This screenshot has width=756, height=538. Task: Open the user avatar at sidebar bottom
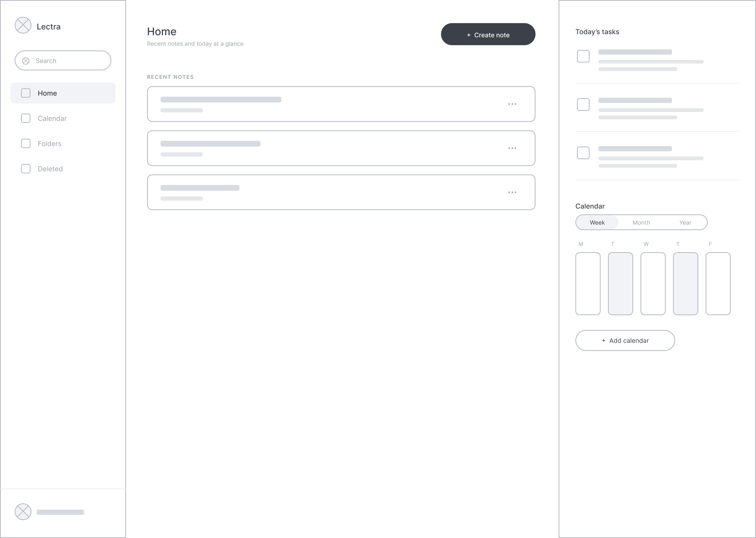[23, 512]
